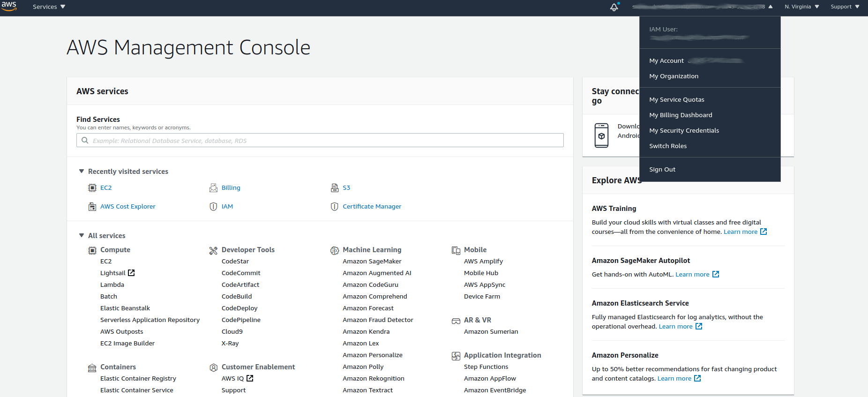Open the N. Virginia region dropdown
This screenshot has height=397, width=868.
802,7
